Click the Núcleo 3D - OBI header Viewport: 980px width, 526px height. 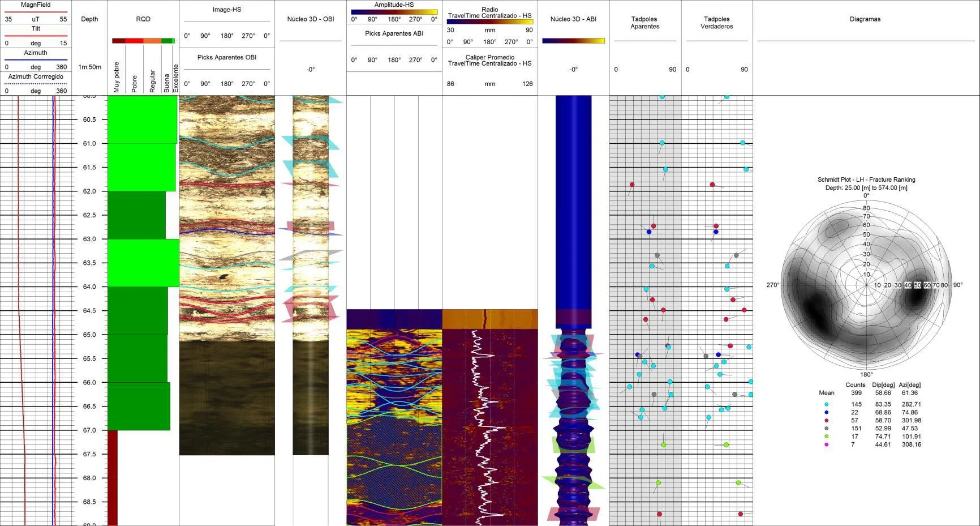tap(311, 19)
